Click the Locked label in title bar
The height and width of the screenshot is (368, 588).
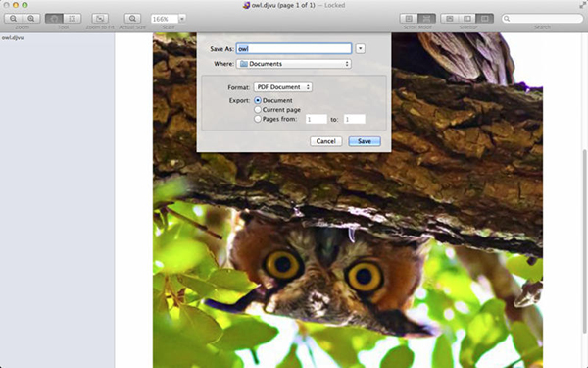point(335,5)
